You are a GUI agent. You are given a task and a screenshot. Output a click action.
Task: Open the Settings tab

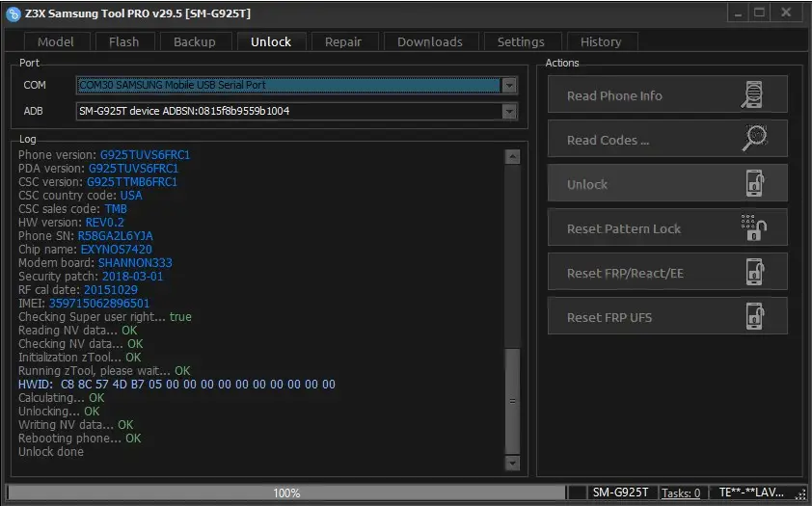pos(520,41)
